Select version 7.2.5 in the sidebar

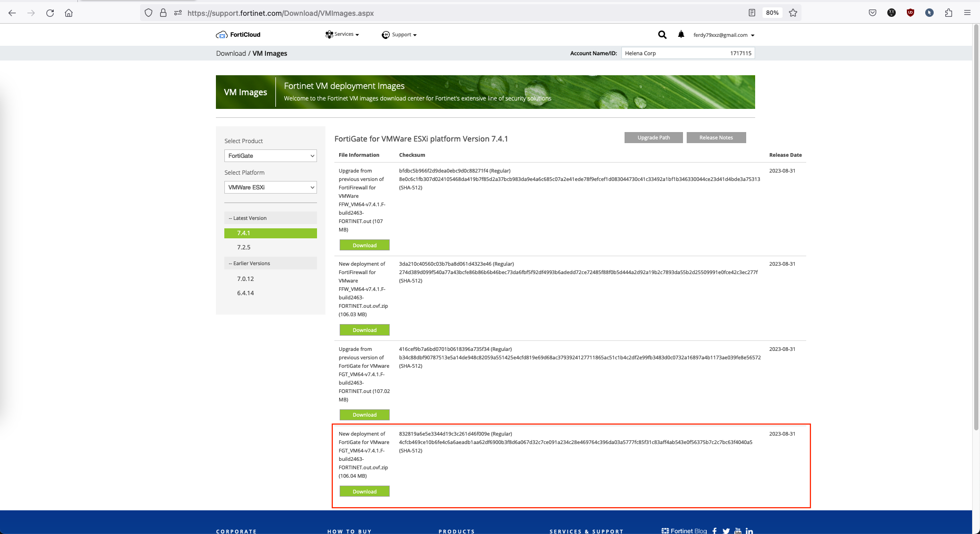pos(244,247)
